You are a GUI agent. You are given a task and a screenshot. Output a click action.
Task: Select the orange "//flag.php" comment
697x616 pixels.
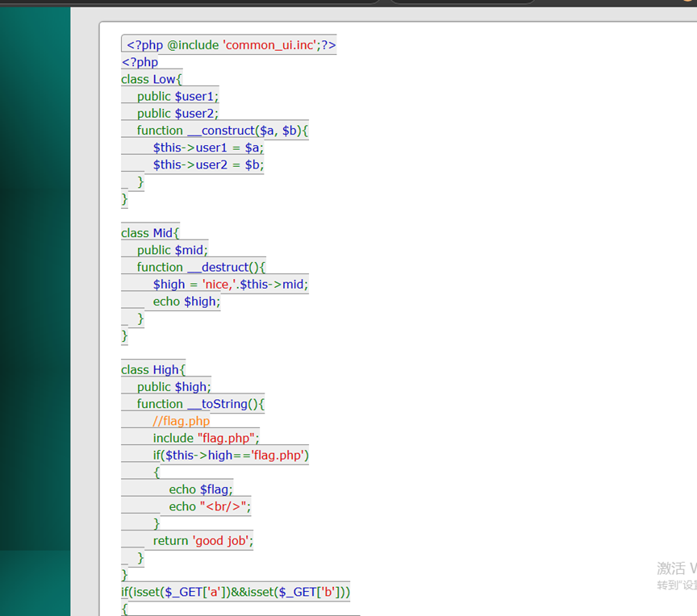[182, 421]
